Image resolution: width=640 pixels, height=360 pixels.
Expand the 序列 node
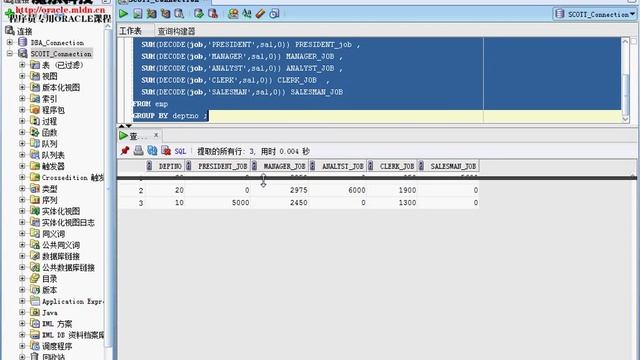[x=22, y=200]
